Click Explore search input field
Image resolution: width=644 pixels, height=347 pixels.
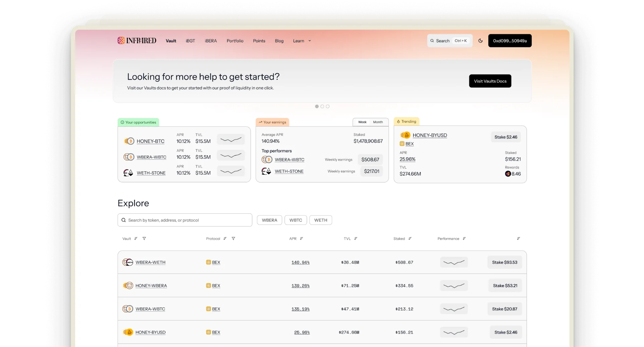pos(185,220)
